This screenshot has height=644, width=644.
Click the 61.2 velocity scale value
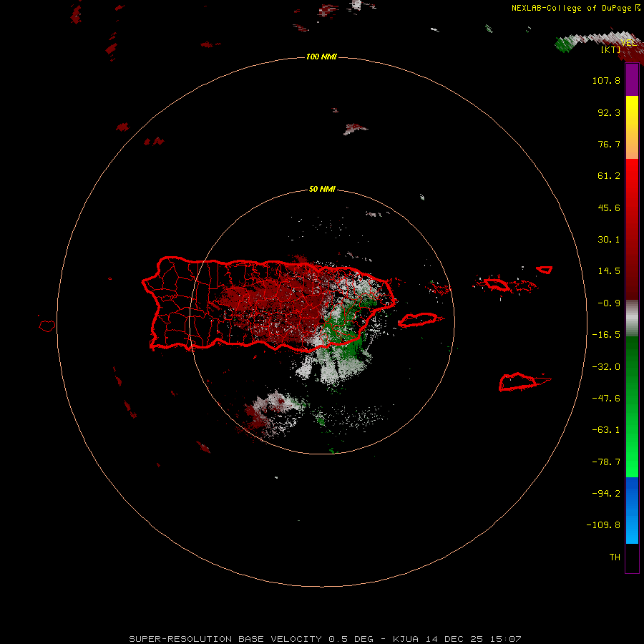pos(609,176)
